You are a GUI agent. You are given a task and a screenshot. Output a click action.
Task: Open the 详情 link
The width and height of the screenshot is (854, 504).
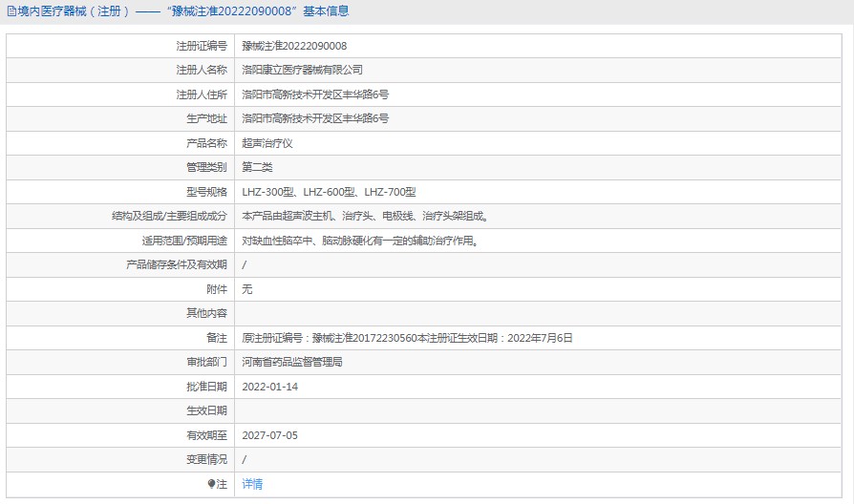[x=252, y=484]
